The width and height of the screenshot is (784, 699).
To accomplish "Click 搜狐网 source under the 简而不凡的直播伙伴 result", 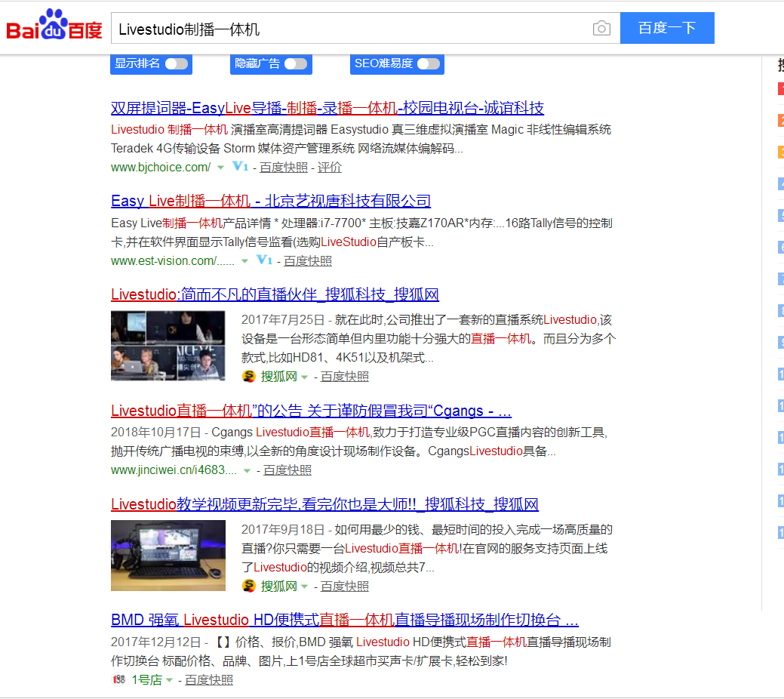I will [x=278, y=376].
